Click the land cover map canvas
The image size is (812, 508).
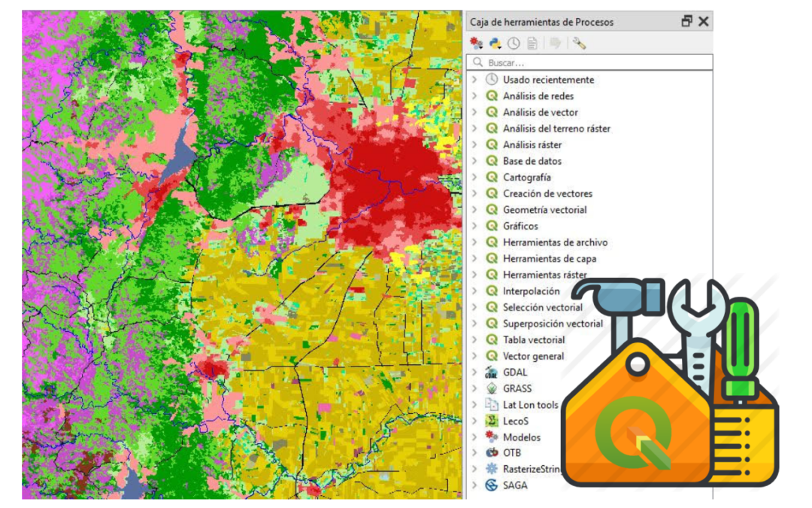pyautogui.click(x=242, y=254)
